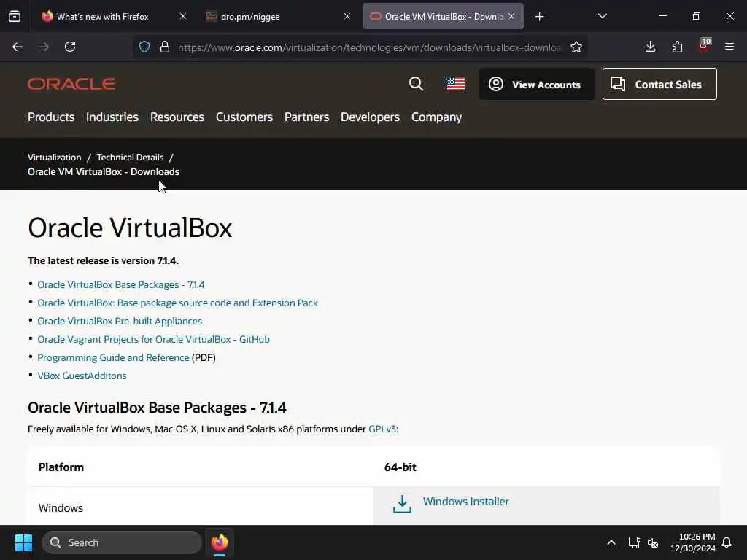Click the Firefox taskbar icon
The width and height of the screenshot is (747, 560).
tap(219, 542)
